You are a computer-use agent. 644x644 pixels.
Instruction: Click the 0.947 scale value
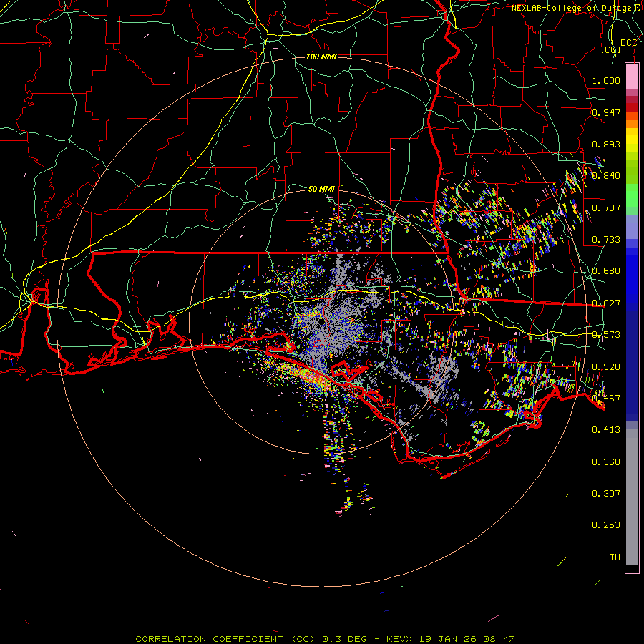[606, 112]
